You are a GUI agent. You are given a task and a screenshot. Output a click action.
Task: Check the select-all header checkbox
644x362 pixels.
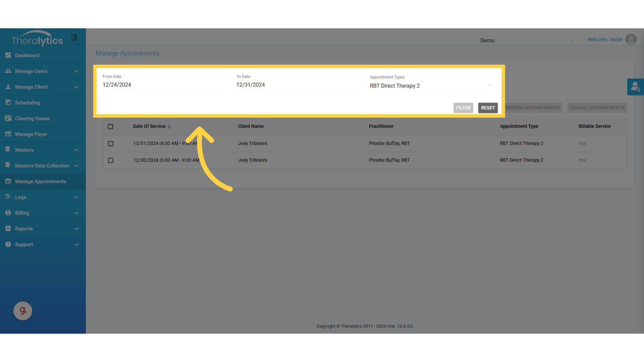(x=110, y=127)
